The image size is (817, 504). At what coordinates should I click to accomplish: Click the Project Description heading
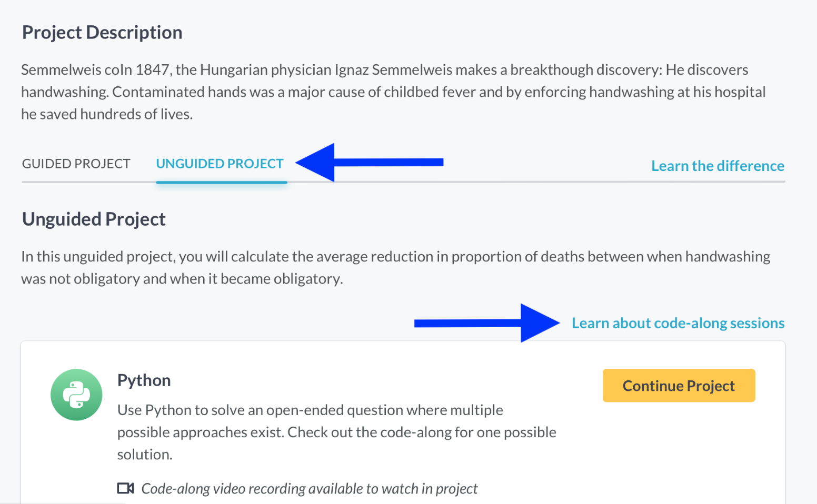(x=102, y=33)
